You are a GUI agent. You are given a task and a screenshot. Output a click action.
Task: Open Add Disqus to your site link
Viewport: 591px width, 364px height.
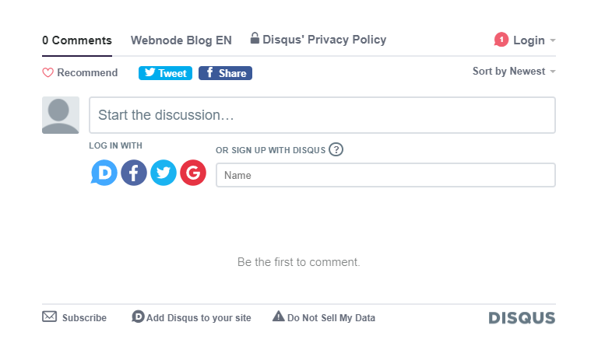pos(192,317)
